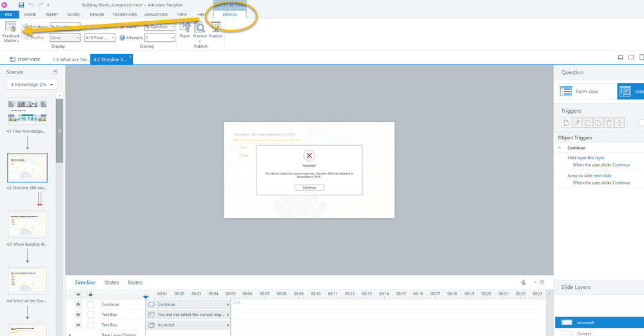Viewport: 644px width, 336px height.
Task: Undock the Scenes panel
Action: click(55, 72)
